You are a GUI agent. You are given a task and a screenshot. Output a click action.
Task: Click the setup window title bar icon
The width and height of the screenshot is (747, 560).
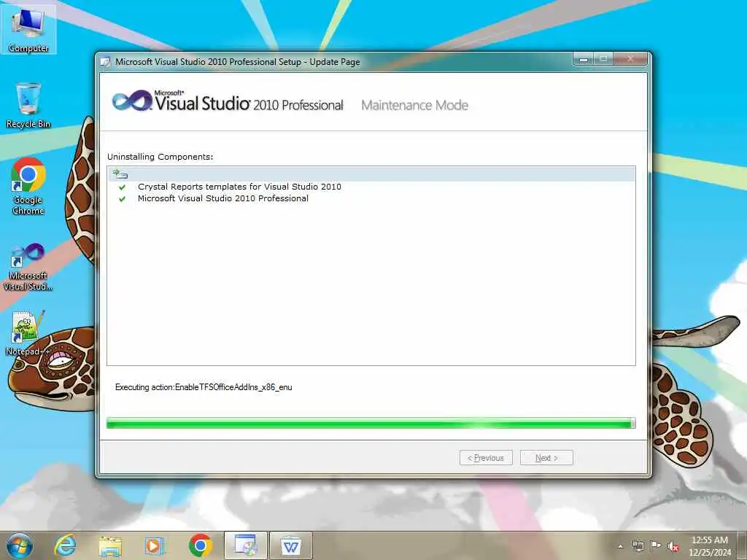[105, 62]
